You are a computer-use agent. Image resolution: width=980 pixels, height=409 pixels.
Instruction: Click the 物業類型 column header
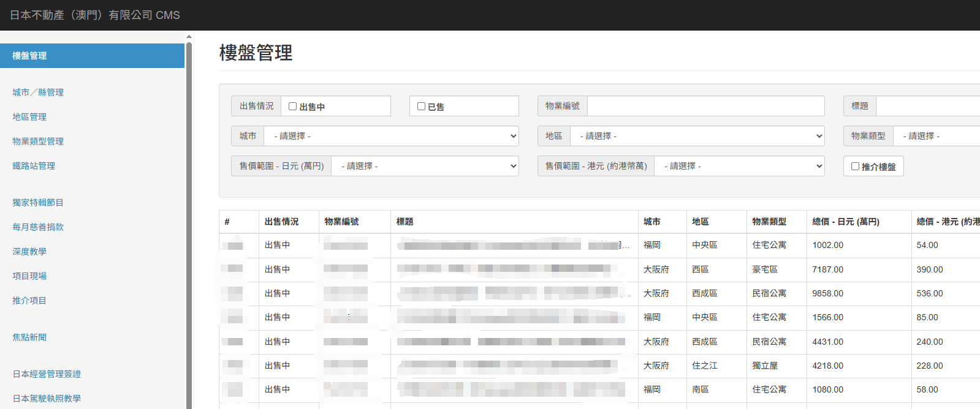(777, 222)
